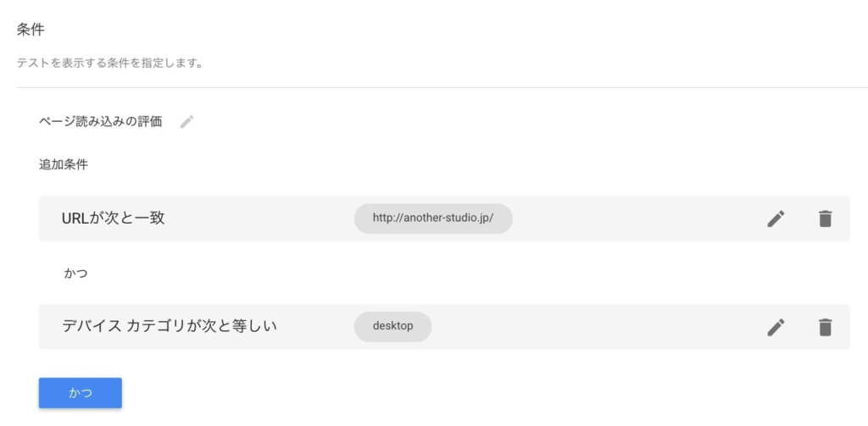Image resolution: width=868 pixels, height=426 pixels.
Task: Delete the URLが次と一致 condition
Action: 825,219
